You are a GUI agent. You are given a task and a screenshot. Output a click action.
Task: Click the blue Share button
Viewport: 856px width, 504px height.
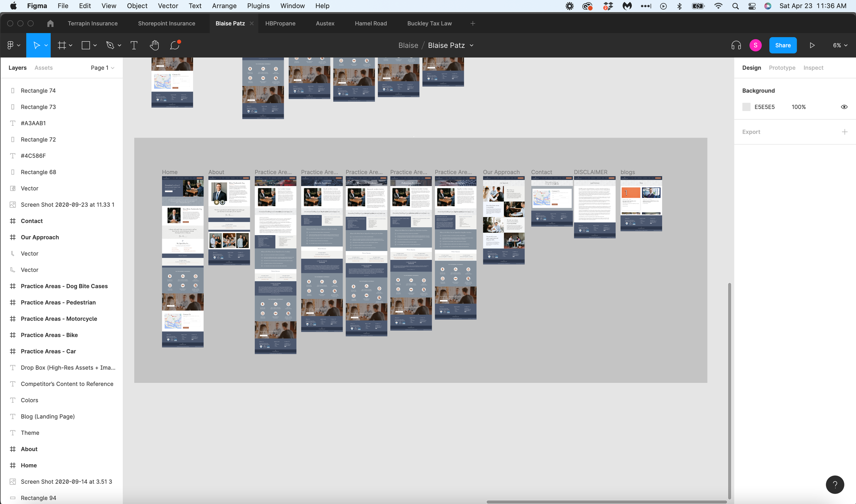click(x=783, y=45)
